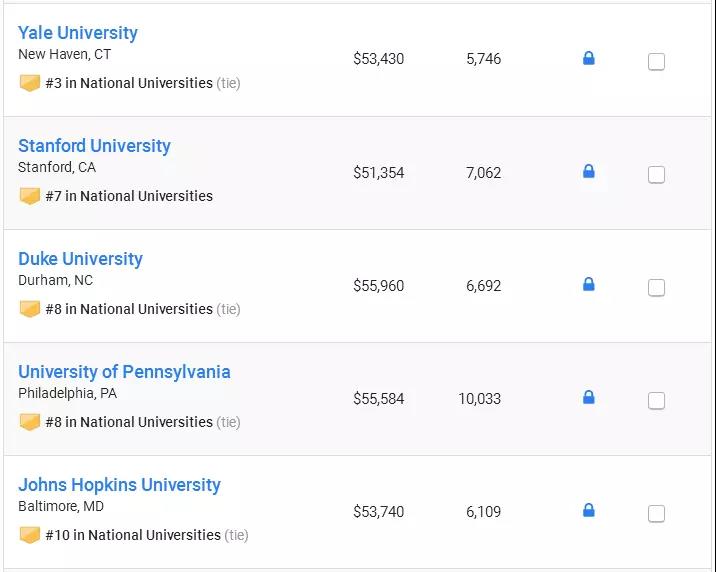This screenshot has width=716, height=572.
Task: Click the gold ranking badge under Duke University
Action: click(x=30, y=309)
